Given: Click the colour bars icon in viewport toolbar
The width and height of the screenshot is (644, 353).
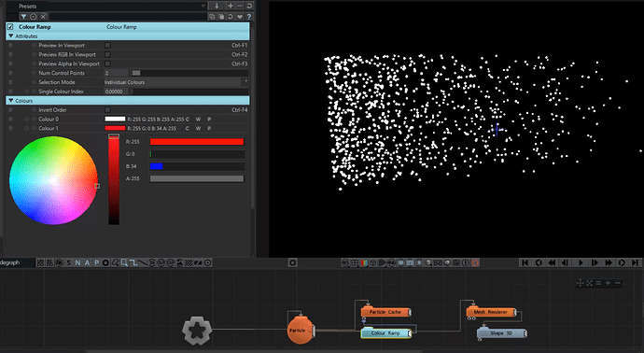Looking at the screenshot, I should tap(364, 262).
